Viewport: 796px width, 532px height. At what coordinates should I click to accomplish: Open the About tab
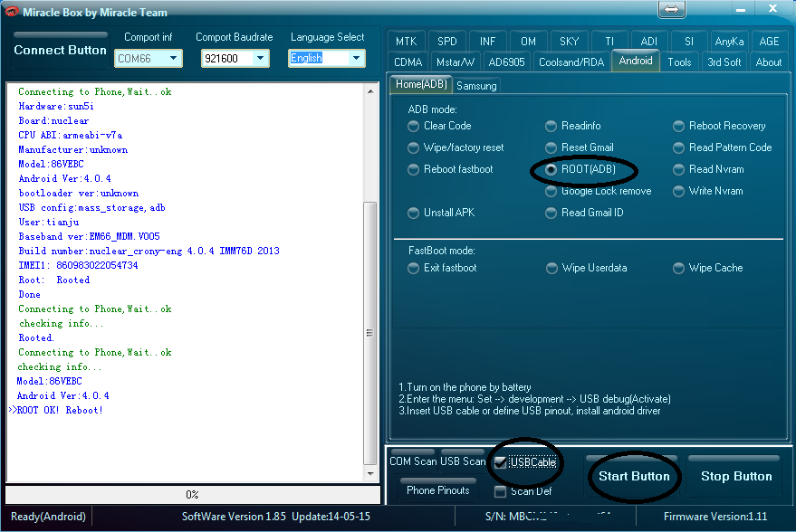click(x=769, y=62)
